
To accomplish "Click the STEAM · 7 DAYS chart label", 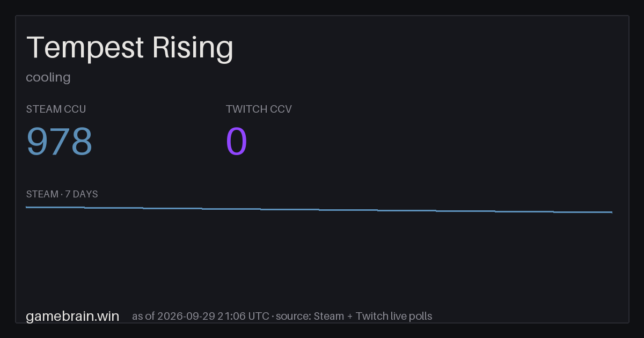I will [62, 194].
